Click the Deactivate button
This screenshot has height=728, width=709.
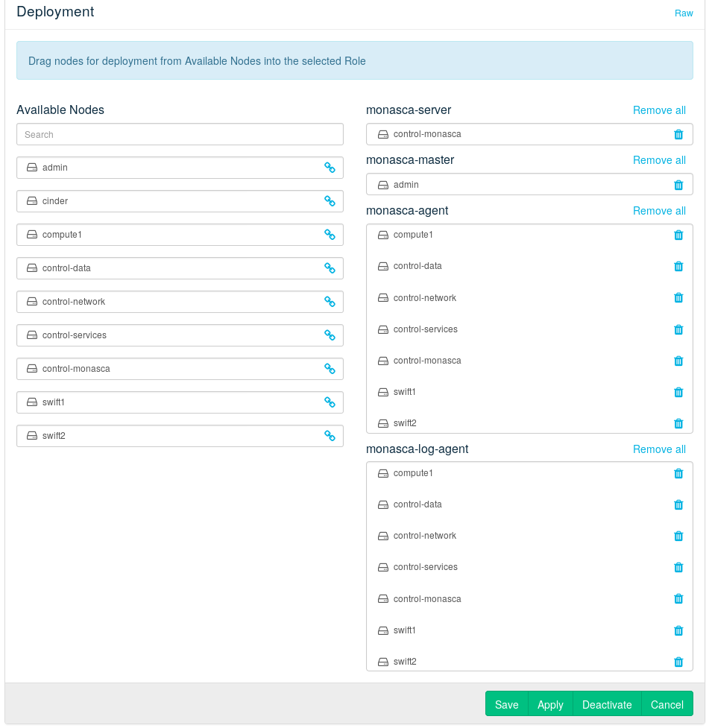(x=607, y=704)
